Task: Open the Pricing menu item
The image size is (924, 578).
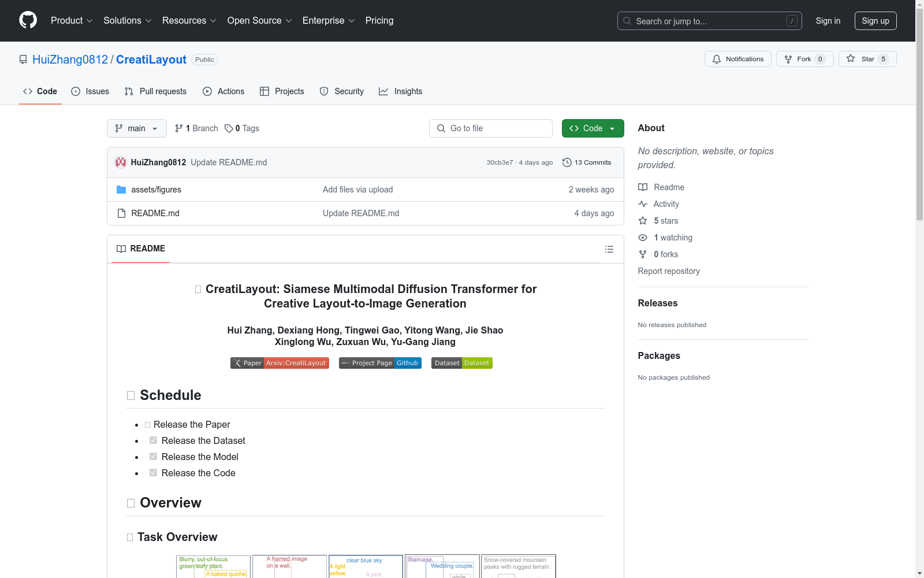Action: [x=379, y=21]
